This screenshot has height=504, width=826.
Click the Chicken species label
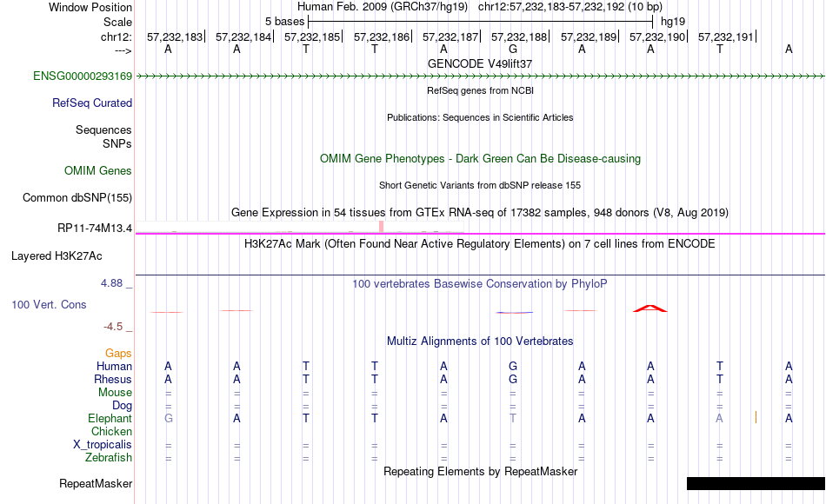(111, 432)
